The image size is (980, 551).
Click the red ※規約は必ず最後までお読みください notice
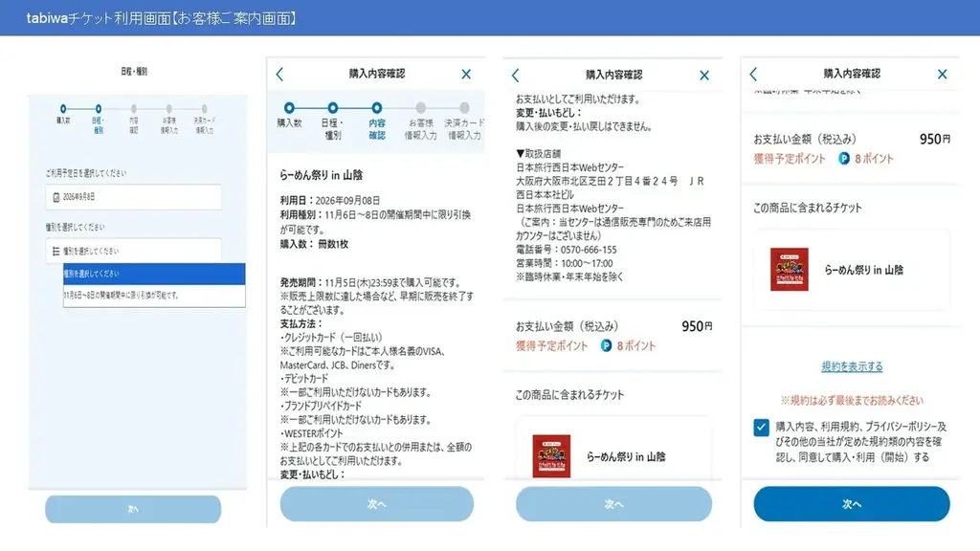pos(852,401)
